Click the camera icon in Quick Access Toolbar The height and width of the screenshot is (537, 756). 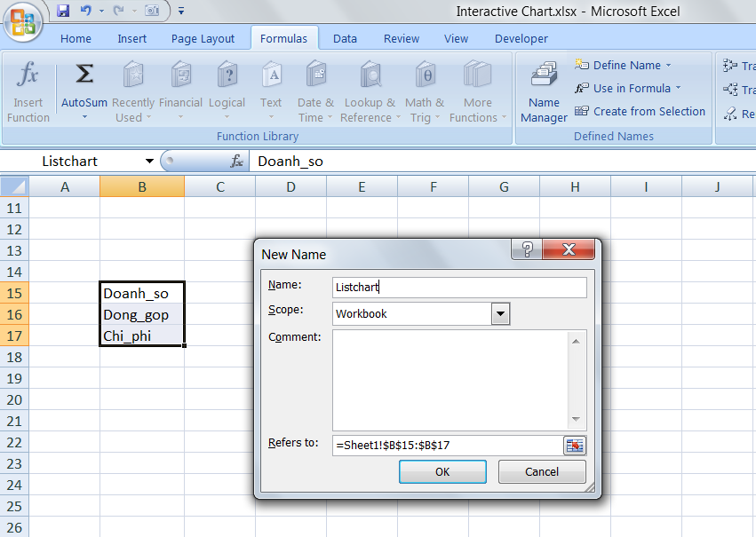[152, 10]
